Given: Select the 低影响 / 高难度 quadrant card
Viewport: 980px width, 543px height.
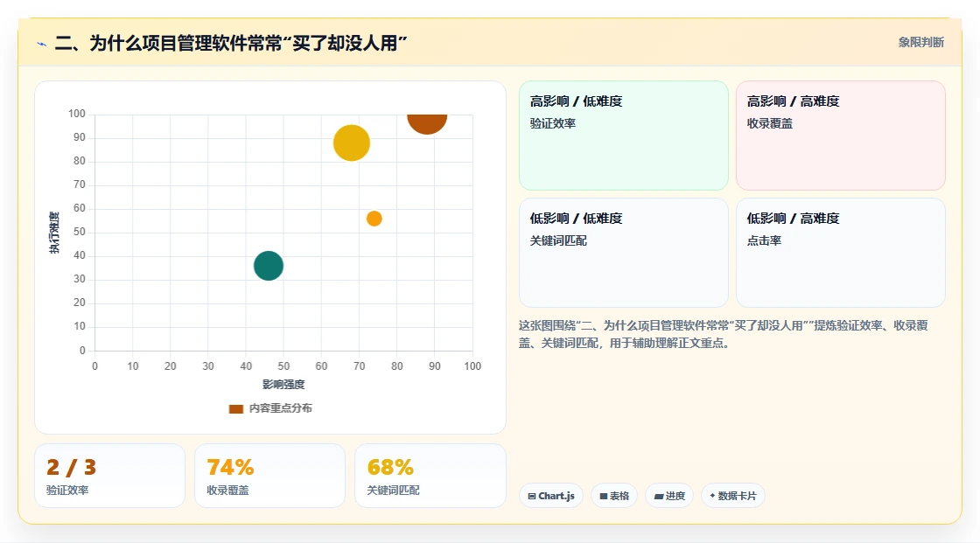Looking at the screenshot, I should coord(841,253).
